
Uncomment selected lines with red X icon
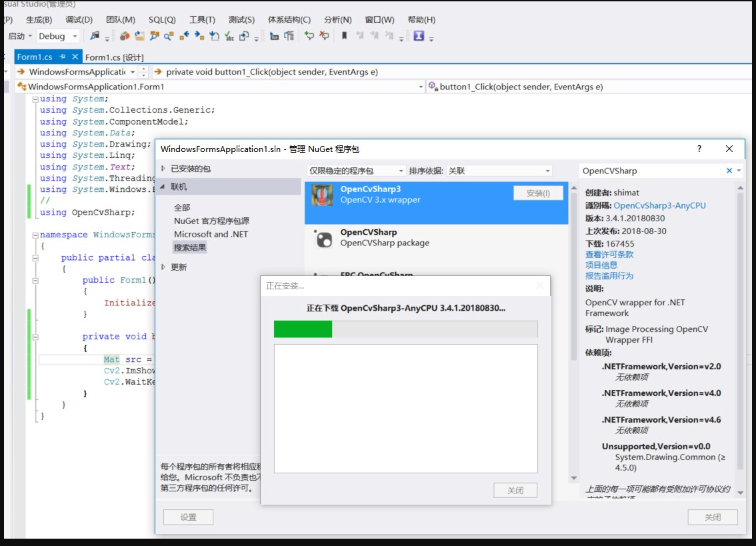tap(324, 36)
